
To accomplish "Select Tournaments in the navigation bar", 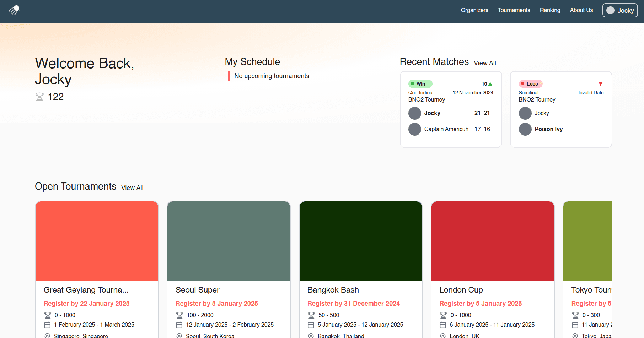I will (x=514, y=10).
